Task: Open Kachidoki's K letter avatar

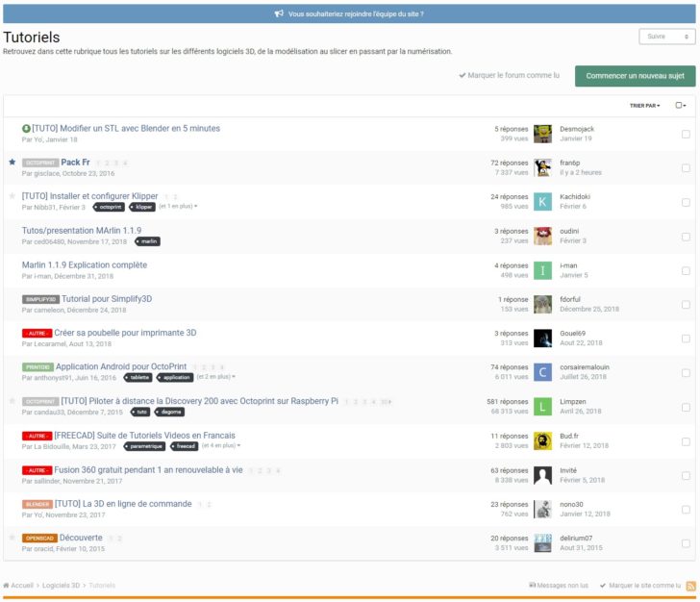Action: coord(542,202)
